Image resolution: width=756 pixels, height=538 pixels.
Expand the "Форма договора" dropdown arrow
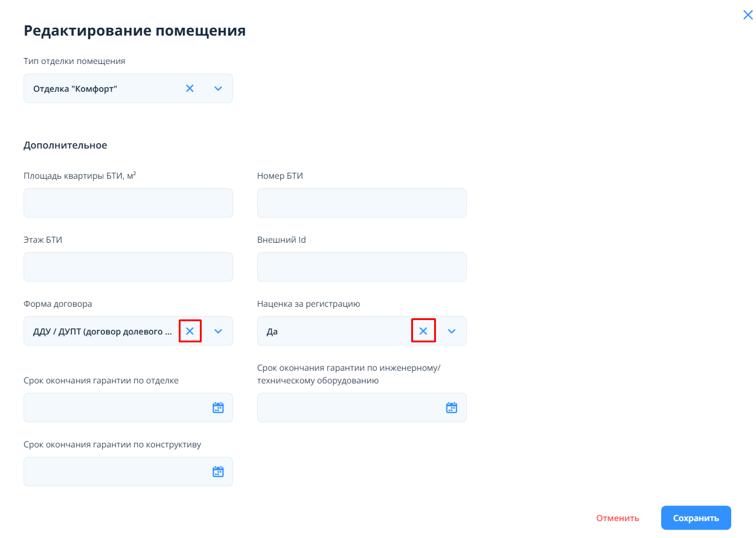click(x=219, y=331)
